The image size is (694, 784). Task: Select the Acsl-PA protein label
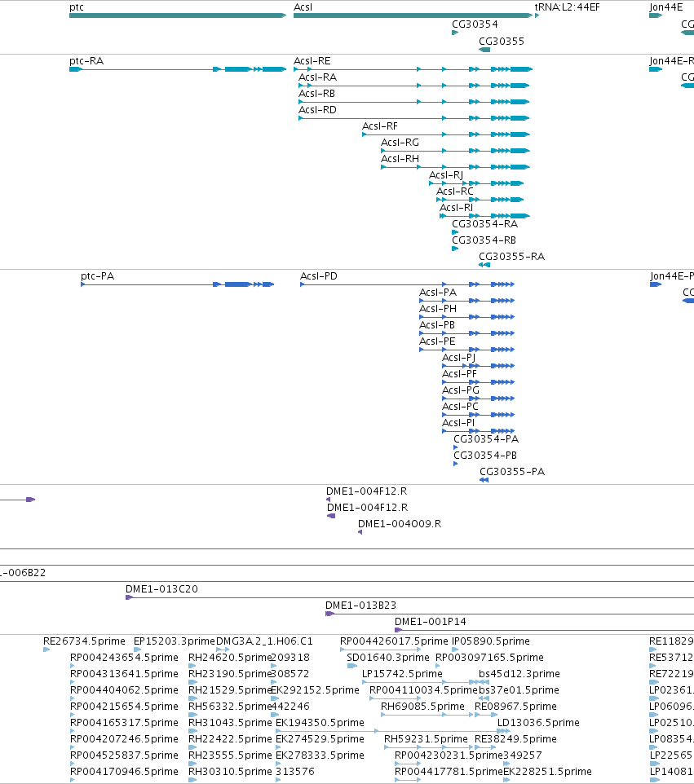(437, 293)
